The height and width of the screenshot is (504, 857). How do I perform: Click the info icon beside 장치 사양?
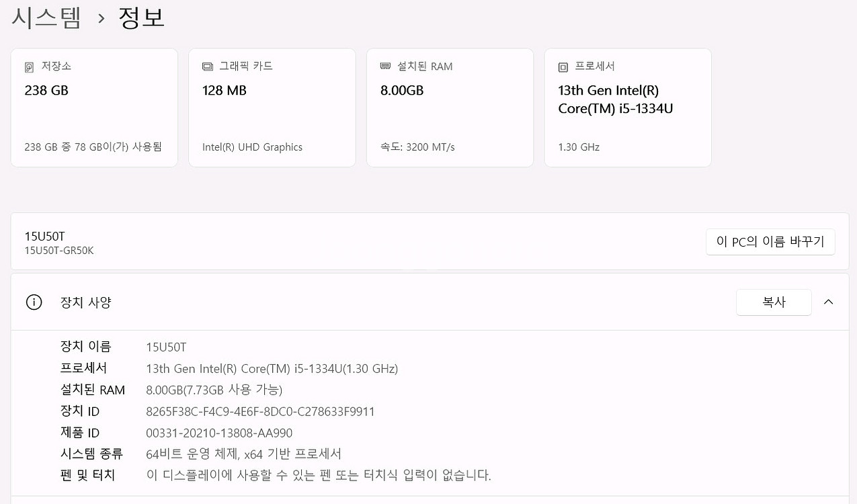click(34, 302)
